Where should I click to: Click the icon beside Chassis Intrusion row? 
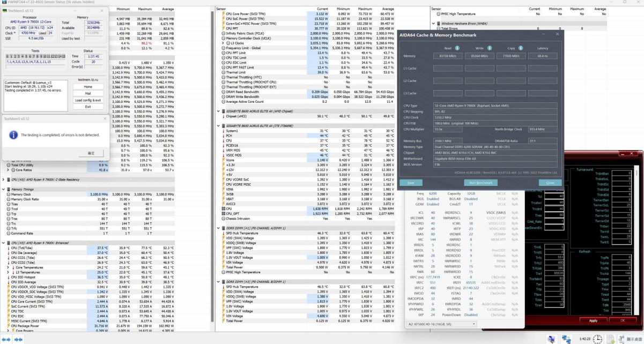pos(224,219)
